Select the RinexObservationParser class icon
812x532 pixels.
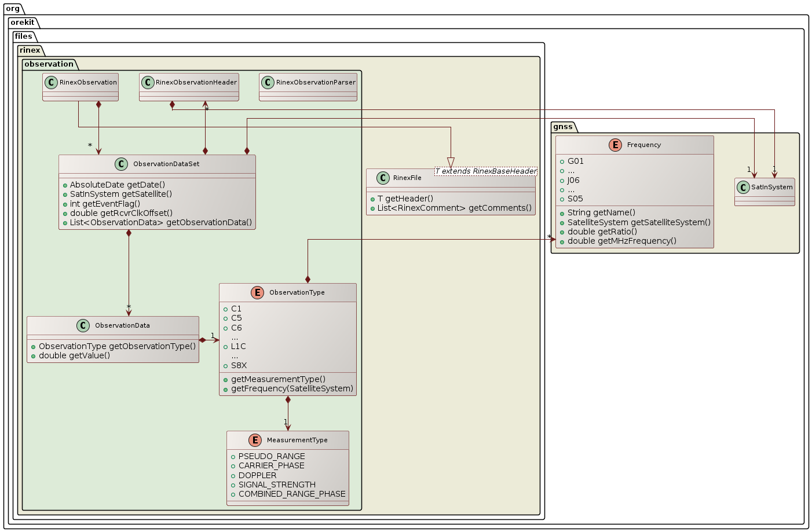coord(268,82)
